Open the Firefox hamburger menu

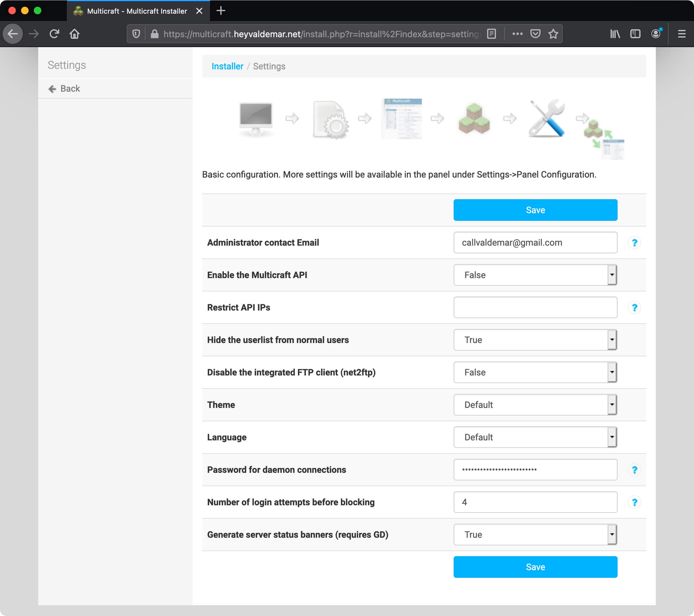point(682,34)
